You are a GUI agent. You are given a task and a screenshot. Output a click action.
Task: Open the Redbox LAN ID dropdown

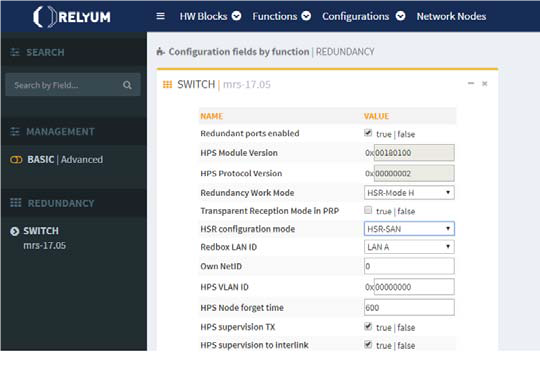[x=409, y=247]
